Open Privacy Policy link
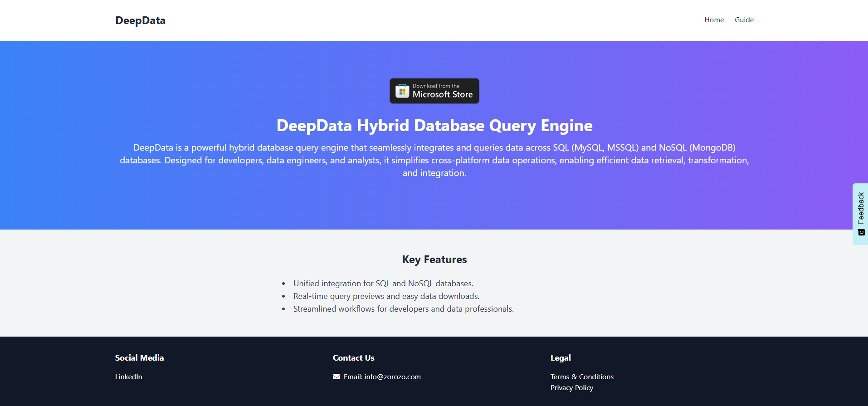Image resolution: width=868 pixels, height=406 pixels. tap(571, 388)
